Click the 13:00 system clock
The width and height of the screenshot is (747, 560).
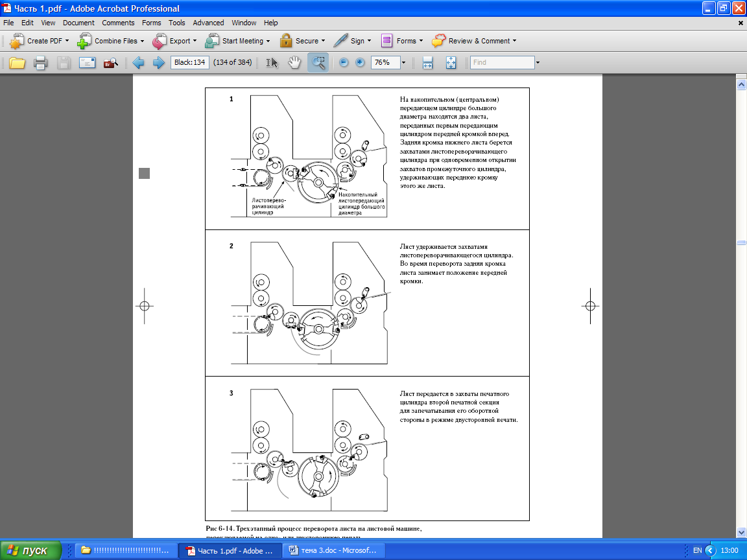coord(729,550)
